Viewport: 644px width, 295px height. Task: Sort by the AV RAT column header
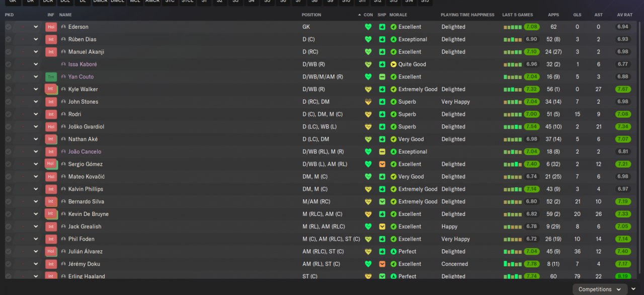(624, 15)
